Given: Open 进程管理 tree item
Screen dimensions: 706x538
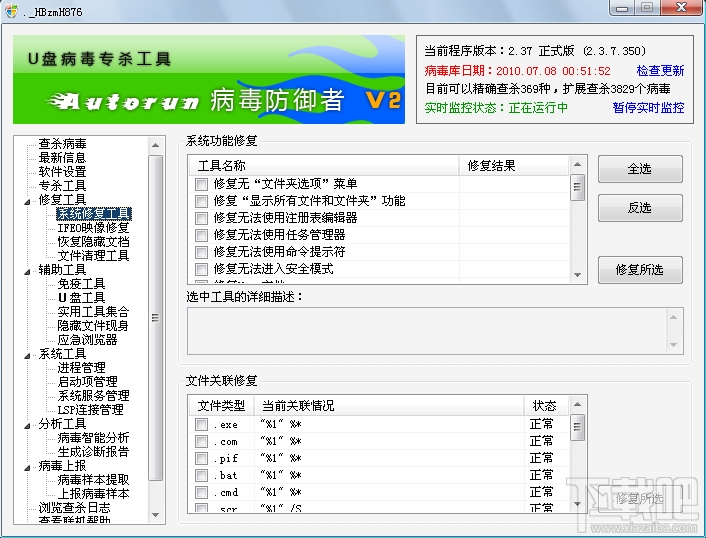Looking at the screenshot, I should (81, 367).
